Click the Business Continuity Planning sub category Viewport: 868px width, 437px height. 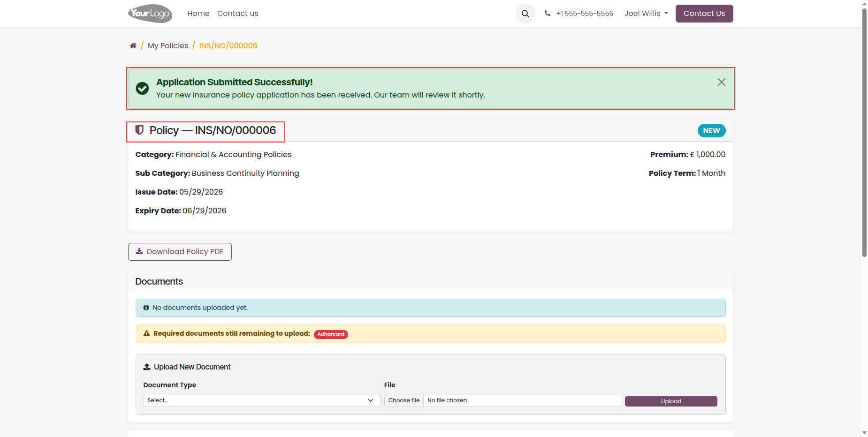245,173
